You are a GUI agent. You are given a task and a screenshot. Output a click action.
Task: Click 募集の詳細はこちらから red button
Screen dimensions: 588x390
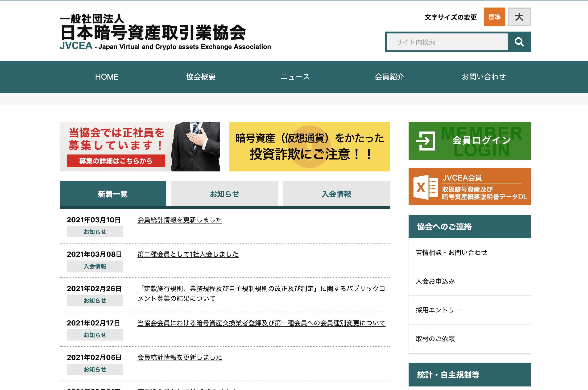click(x=116, y=161)
